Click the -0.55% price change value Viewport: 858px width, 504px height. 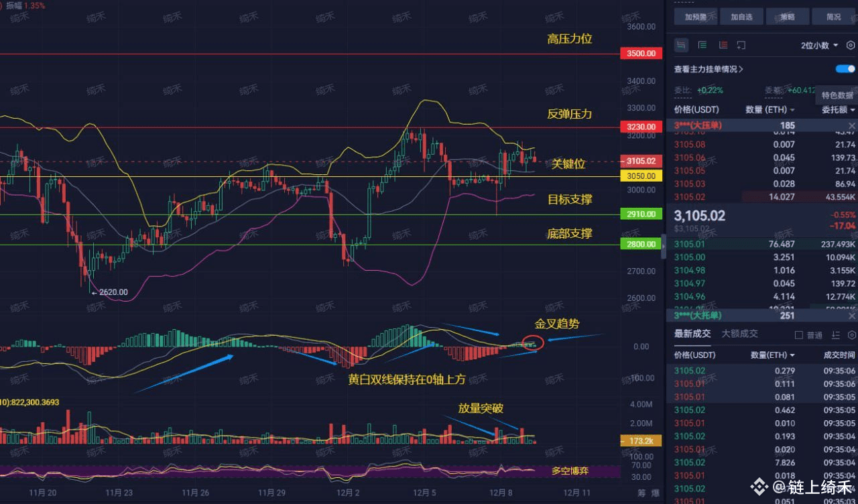coord(843,215)
